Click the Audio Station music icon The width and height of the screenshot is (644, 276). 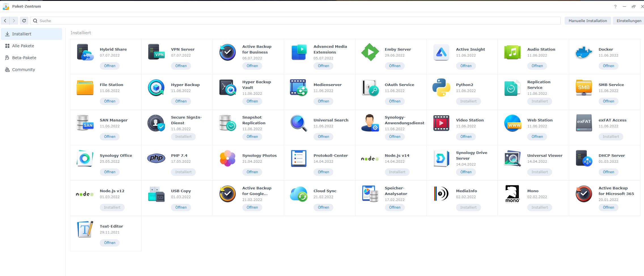(x=512, y=52)
